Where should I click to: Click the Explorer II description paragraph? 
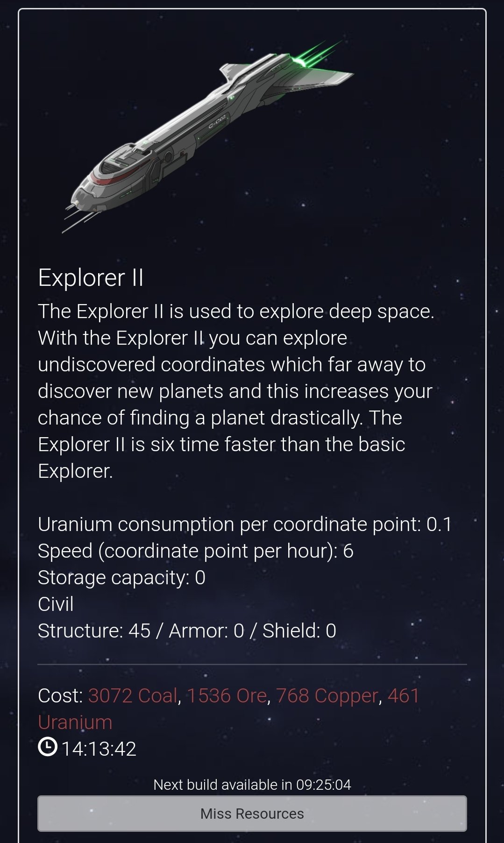point(236,391)
